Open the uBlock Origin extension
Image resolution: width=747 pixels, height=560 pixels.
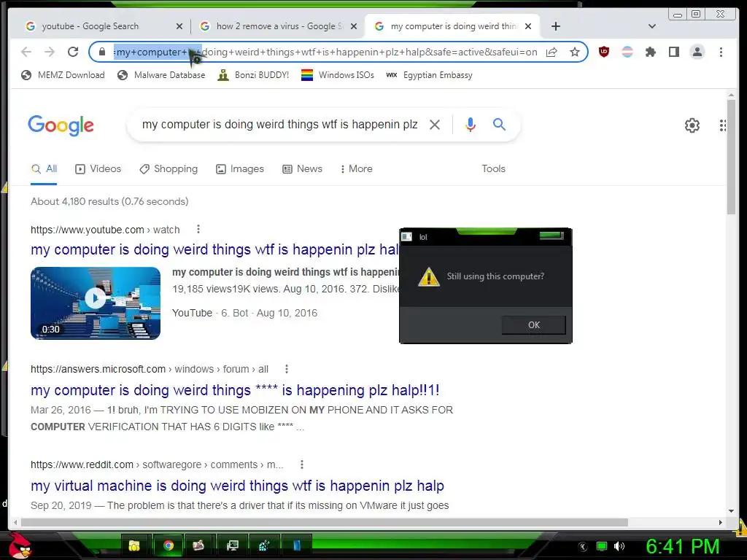point(604,52)
